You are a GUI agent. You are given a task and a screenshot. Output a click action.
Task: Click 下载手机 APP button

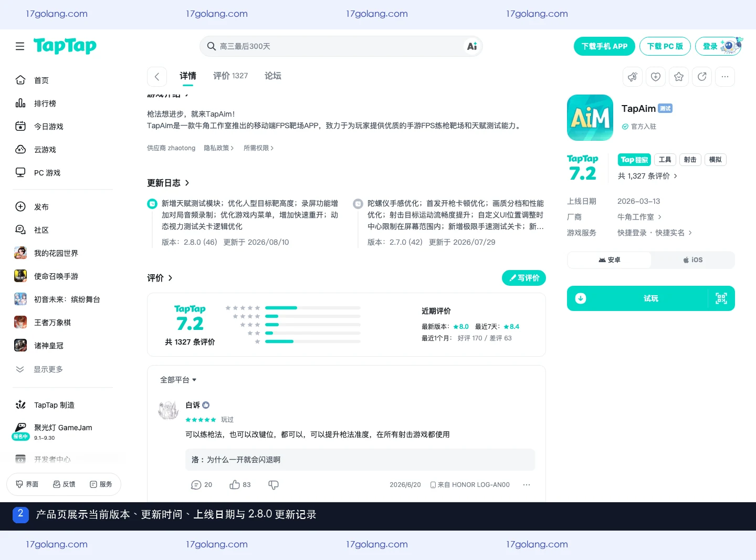point(604,46)
